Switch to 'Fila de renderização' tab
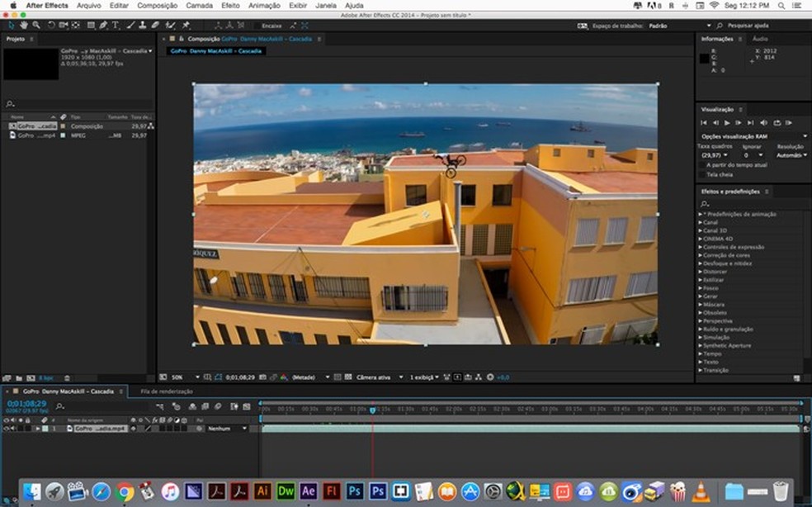Viewport: 812px width, 507px height. click(167, 391)
